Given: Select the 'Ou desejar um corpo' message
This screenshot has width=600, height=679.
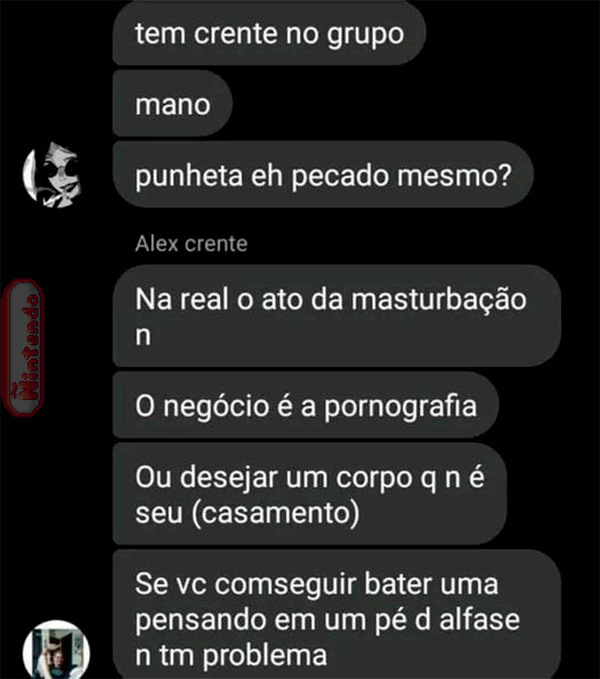Looking at the screenshot, I should tap(310, 494).
